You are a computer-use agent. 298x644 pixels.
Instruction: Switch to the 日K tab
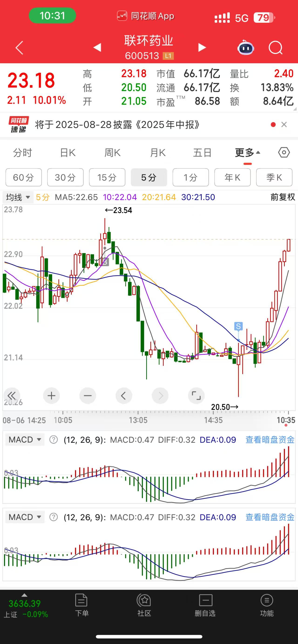[x=68, y=153]
